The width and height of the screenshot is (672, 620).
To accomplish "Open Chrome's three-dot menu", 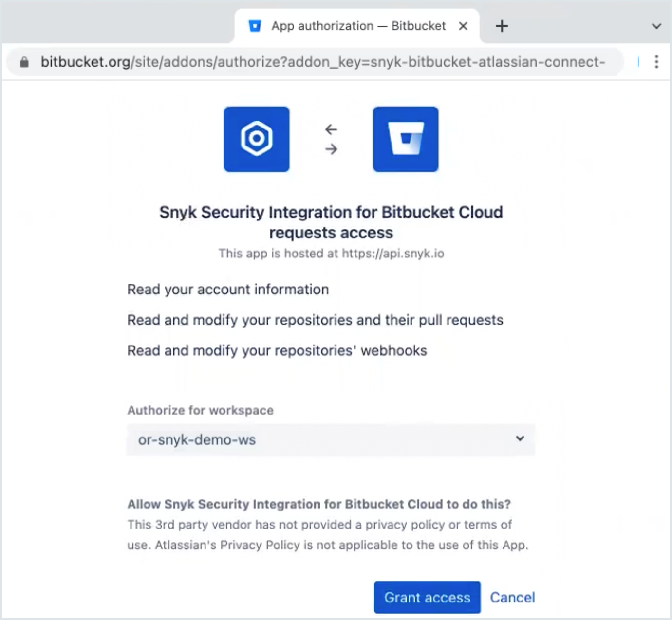I will [656, 62].
